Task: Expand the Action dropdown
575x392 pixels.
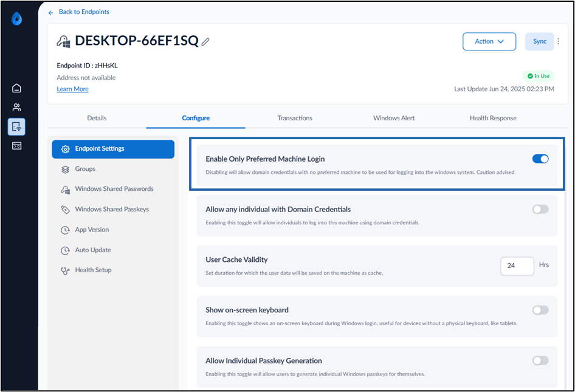Action: pyautogui.click(x=489, y=41)
